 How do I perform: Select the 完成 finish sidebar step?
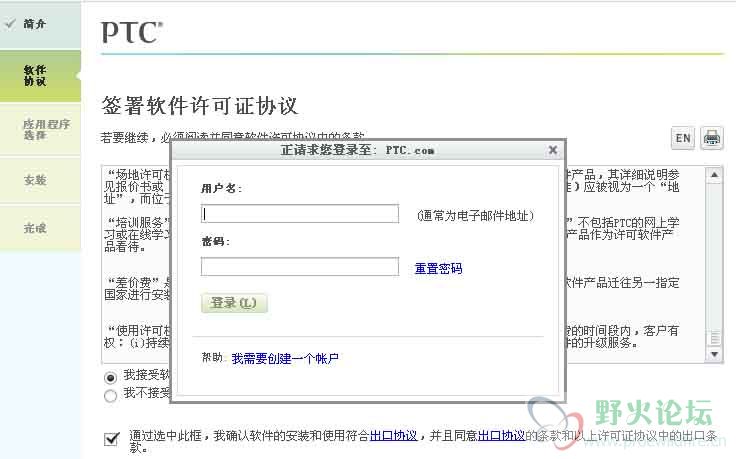tap(40, 229)
